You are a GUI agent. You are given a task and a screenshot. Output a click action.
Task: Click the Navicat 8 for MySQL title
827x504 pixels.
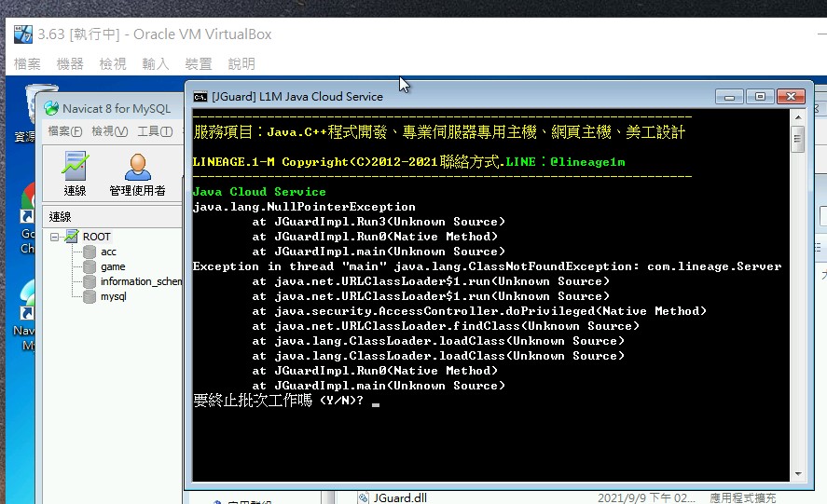point(116,109)
